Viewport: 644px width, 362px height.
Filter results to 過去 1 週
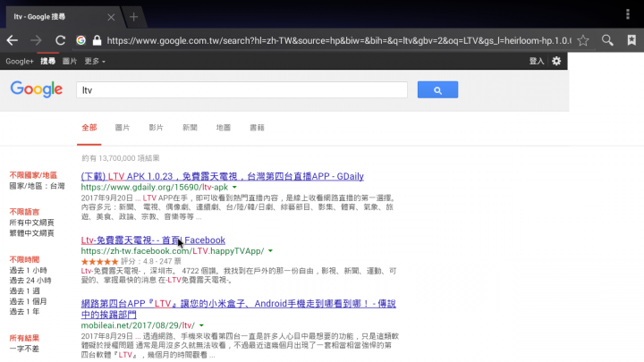[25, 291]
